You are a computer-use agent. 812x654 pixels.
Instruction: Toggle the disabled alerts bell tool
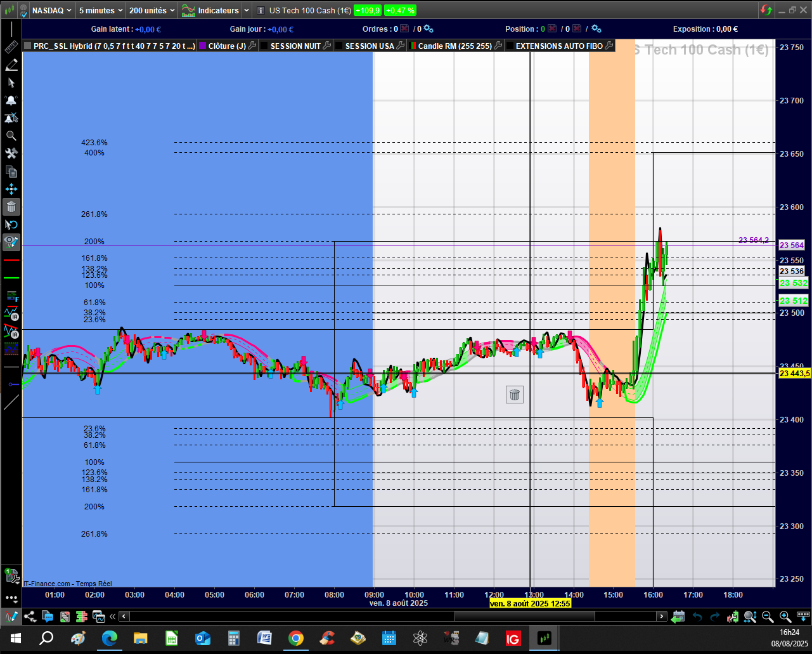pos(11,118)
